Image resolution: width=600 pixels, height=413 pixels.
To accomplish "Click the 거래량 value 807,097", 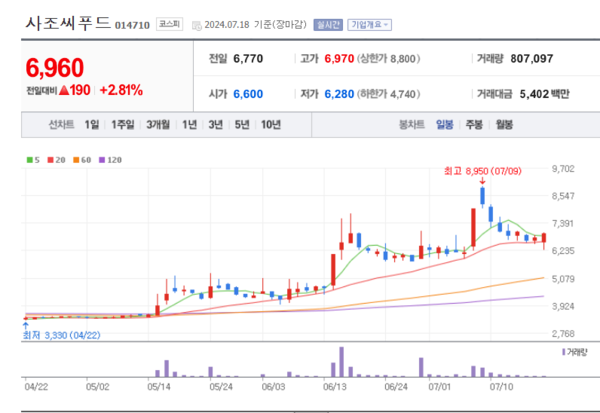I will pos(532,59).
